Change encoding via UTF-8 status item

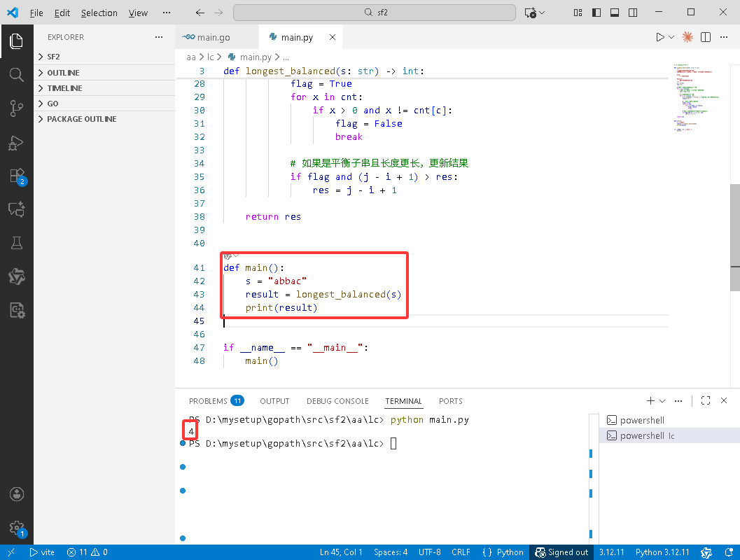click(429, 552)
